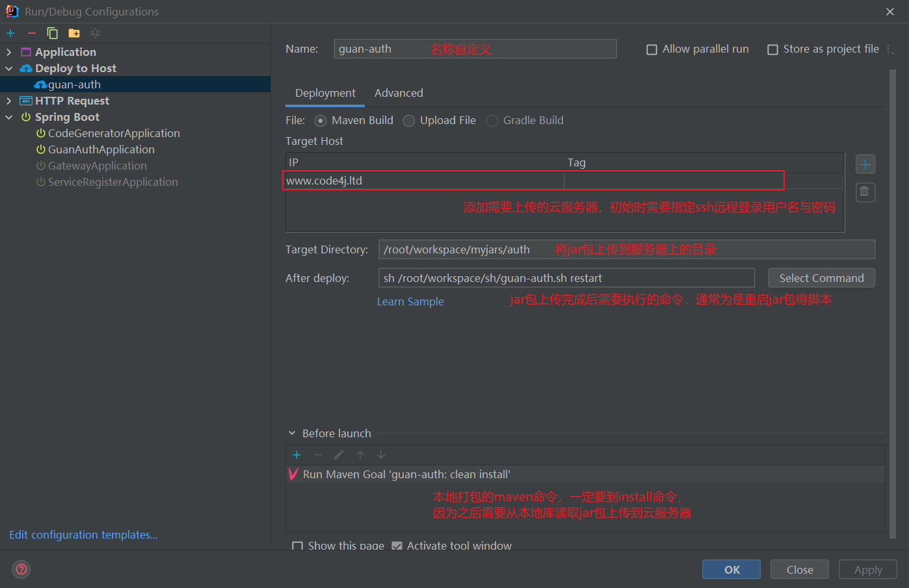Select the Upload File radio option
This screenshot has height=588, width=909.
pyautogui.click(x=409, y=121)
